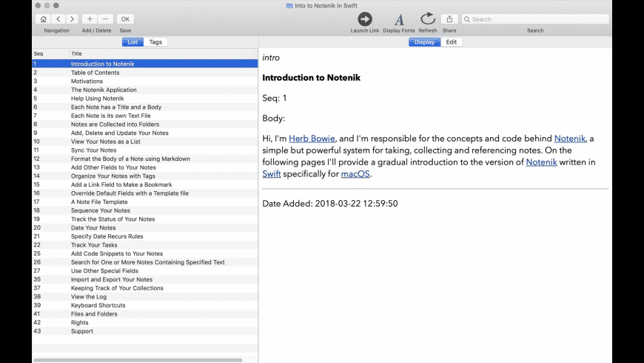Select 'Search for One or More Notes' row

145,262
